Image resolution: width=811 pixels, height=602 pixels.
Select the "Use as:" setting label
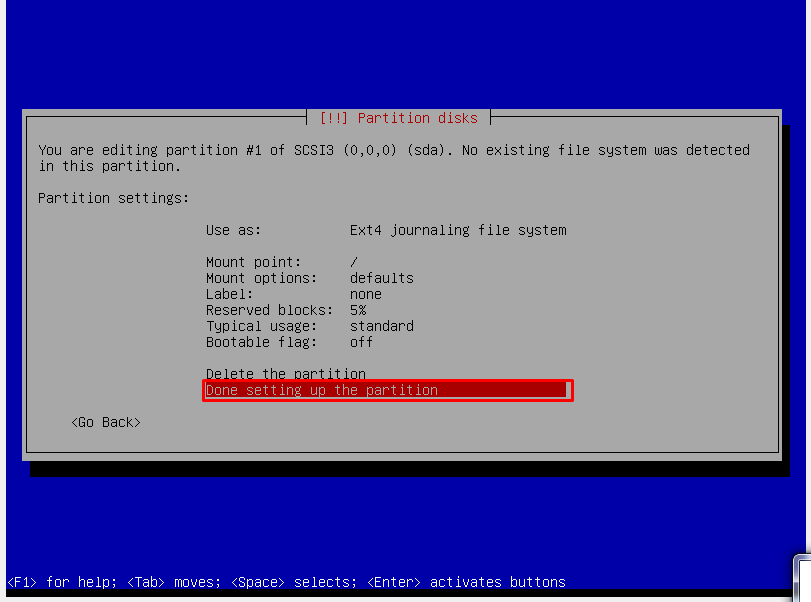click(x=233, y=230)
